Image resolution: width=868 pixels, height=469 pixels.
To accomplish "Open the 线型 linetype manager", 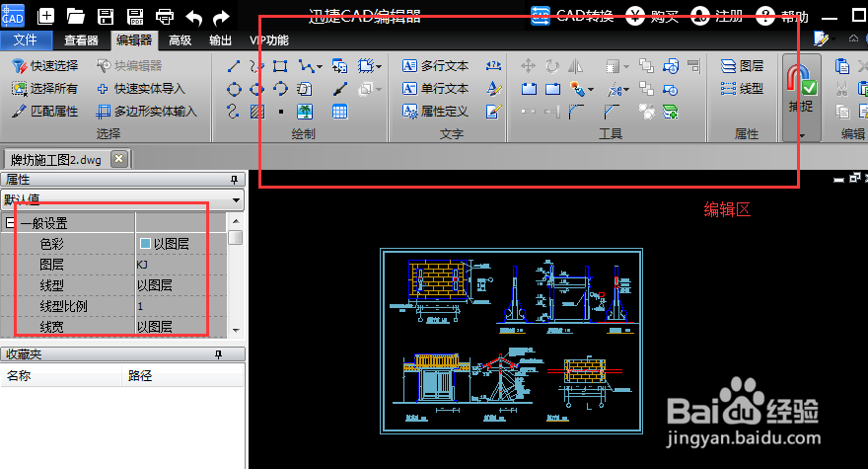I will pyautogui.click(x=743, y=89).
